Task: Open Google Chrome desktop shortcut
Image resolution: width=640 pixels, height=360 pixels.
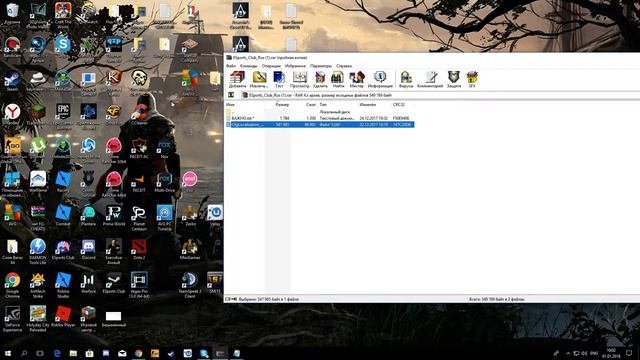Action: click(x=12, y=285)
